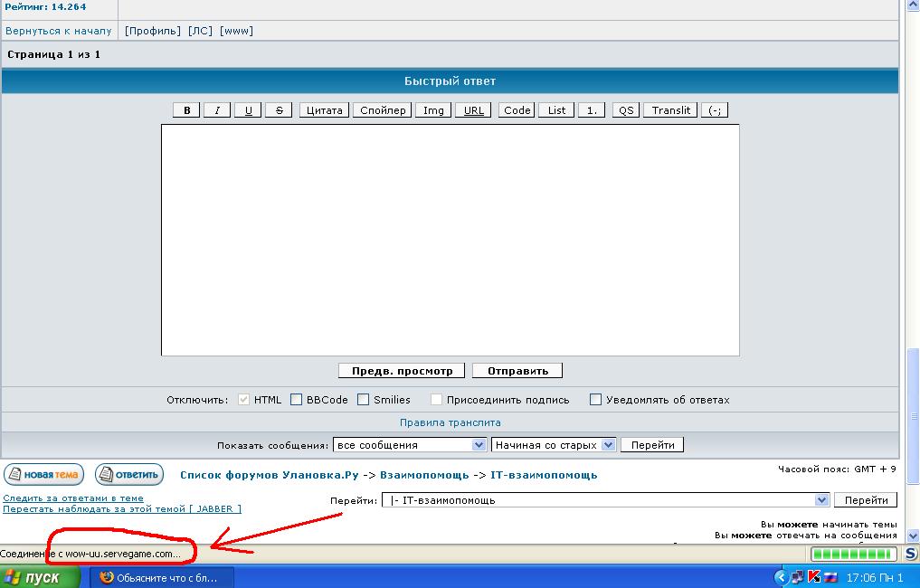Click the ответить icon button
The height and width of the screenshot is (588, 920).
[129, 475]
